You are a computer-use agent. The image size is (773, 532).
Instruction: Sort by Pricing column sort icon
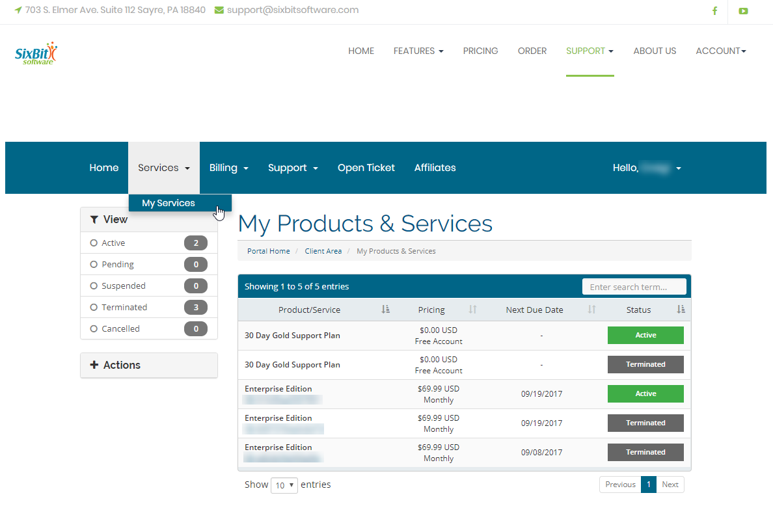pyautogui.click(x=473, y=310)
